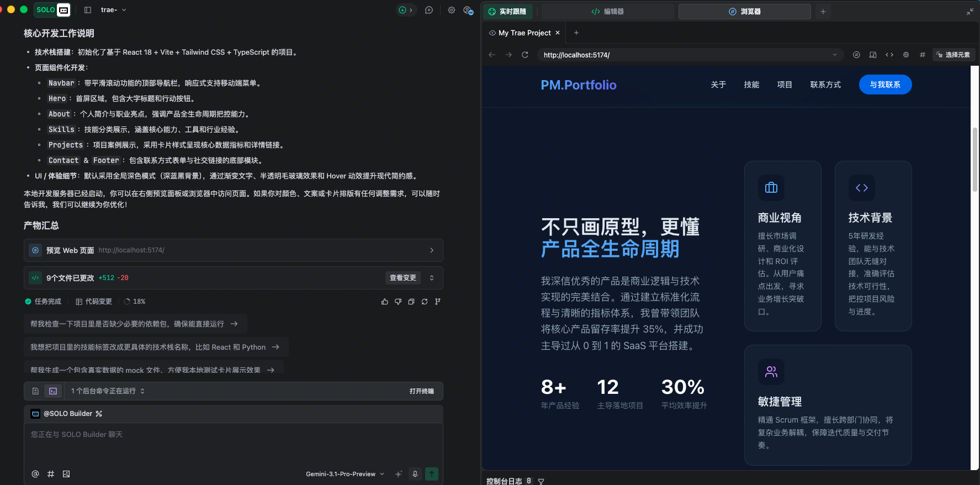Select suggestion mentioning React 和 Python
The image size is (980, 485).
[x=156, y=347]
